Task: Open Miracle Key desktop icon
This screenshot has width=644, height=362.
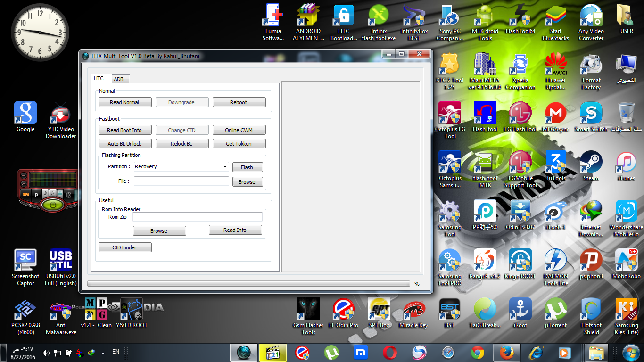Action: [x=414, y=313]
